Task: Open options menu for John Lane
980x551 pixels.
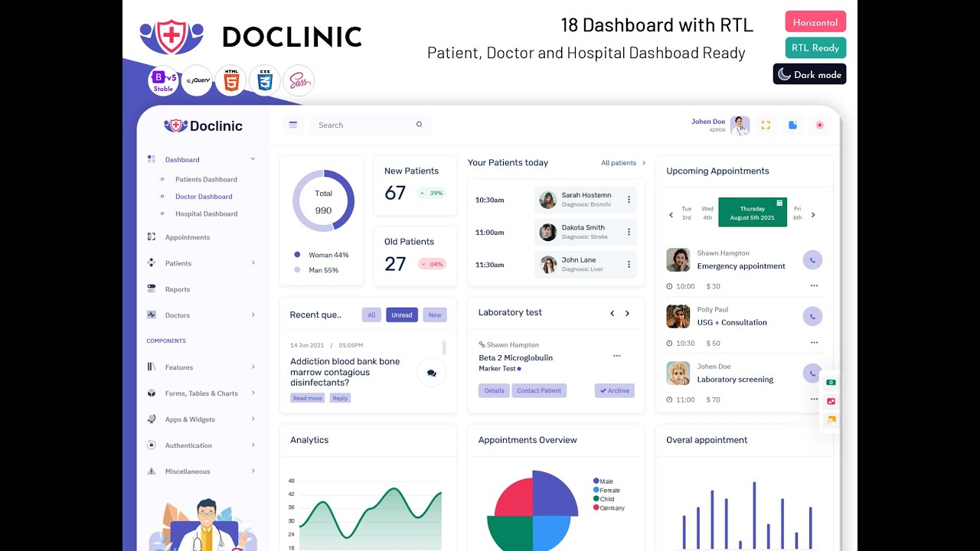Action: point(629,264)
